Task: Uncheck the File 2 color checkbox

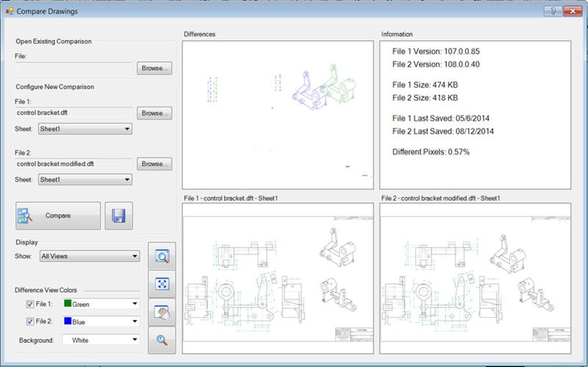Action: click(x=30, y=321)
